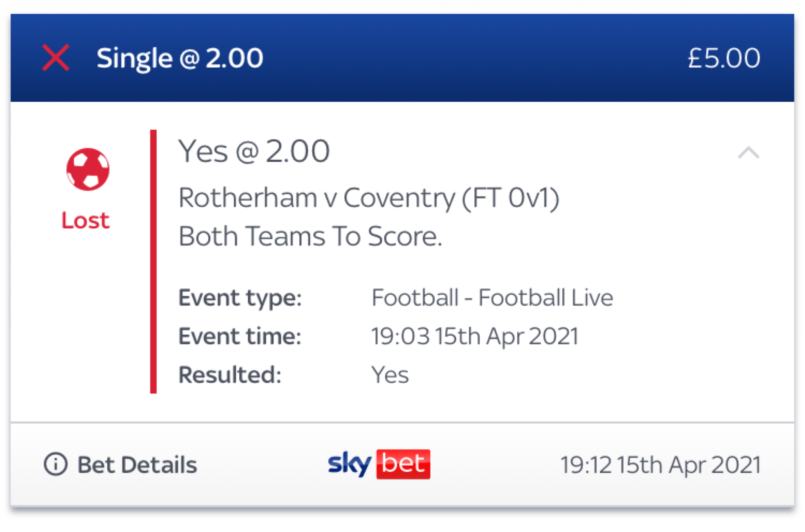Viewport: 805px width, 532px height.
Task: Click the red football icon
Action: coord(88,169)
